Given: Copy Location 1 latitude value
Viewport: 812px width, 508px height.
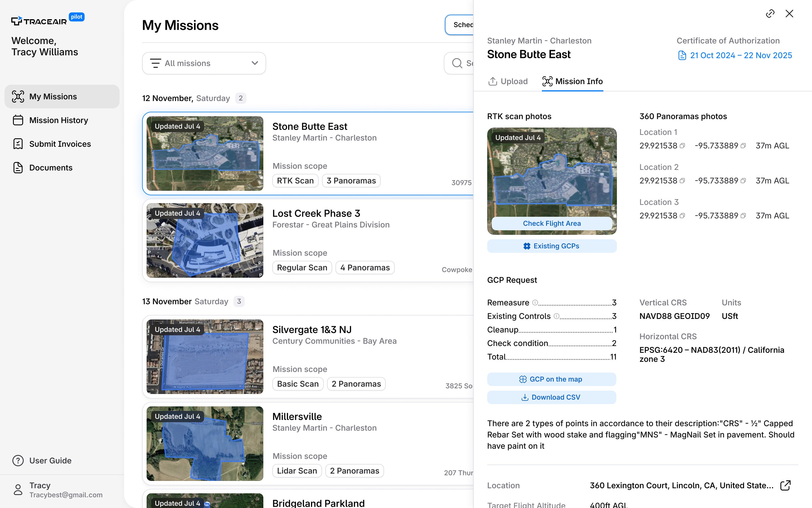Looking at the screenshot, I should click(x=682, y=146).
